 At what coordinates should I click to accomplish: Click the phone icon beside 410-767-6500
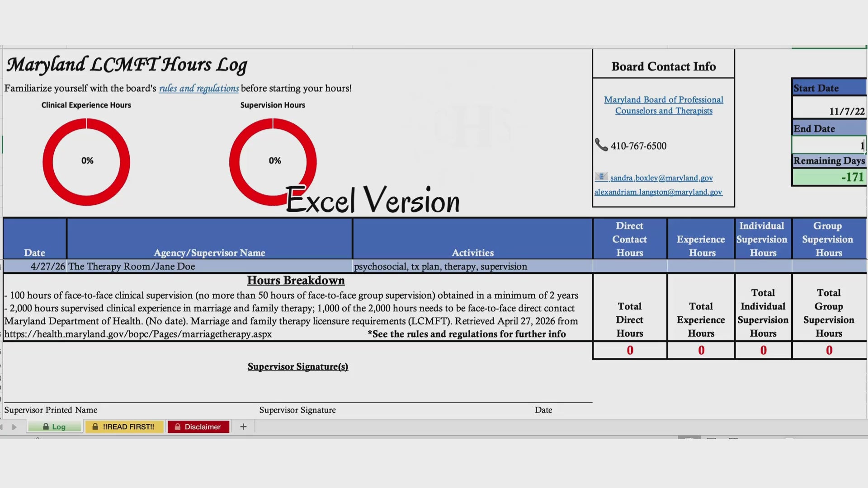coord(601,145)
